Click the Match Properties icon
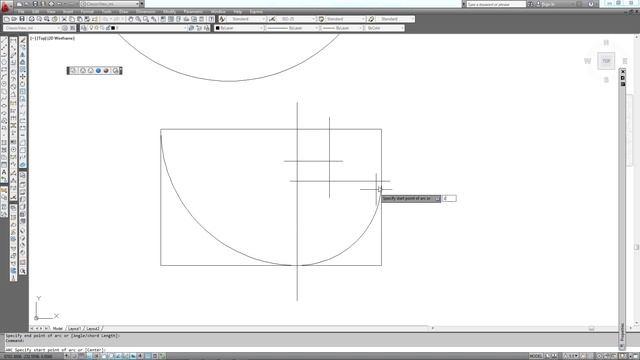 point(87,19)
